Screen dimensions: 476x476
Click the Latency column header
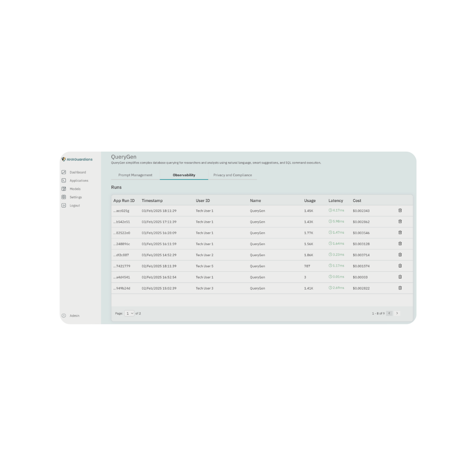(335, 201)
